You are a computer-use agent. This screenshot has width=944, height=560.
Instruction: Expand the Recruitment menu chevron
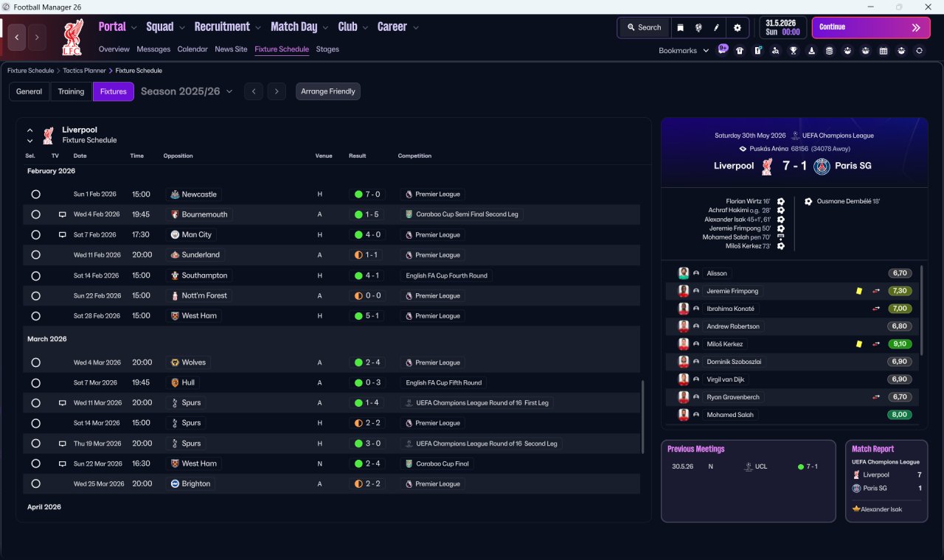(258, 28)
